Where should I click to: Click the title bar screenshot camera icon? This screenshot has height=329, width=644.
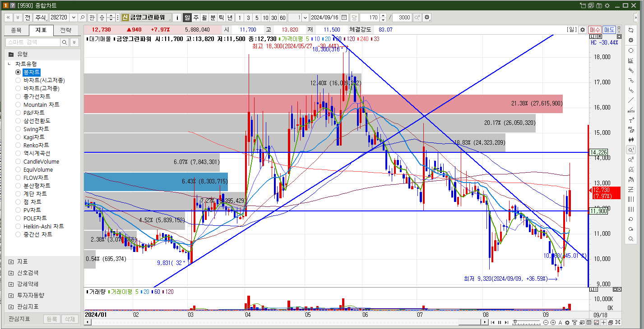pos(599,5)
